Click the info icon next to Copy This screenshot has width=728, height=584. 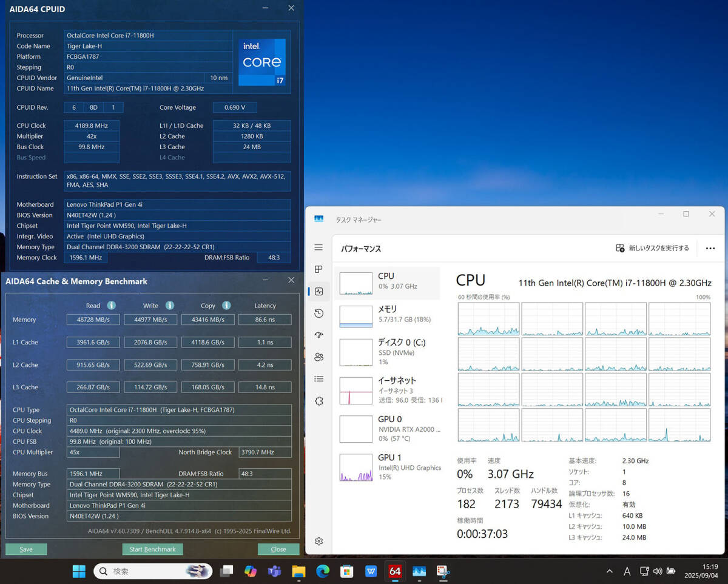226,306
